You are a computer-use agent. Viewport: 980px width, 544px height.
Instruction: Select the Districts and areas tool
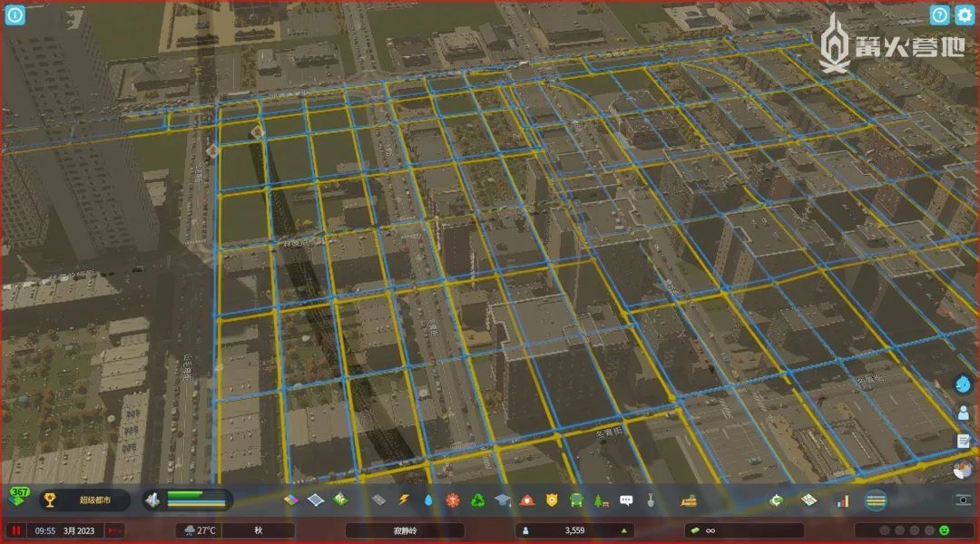click(316, 500)
